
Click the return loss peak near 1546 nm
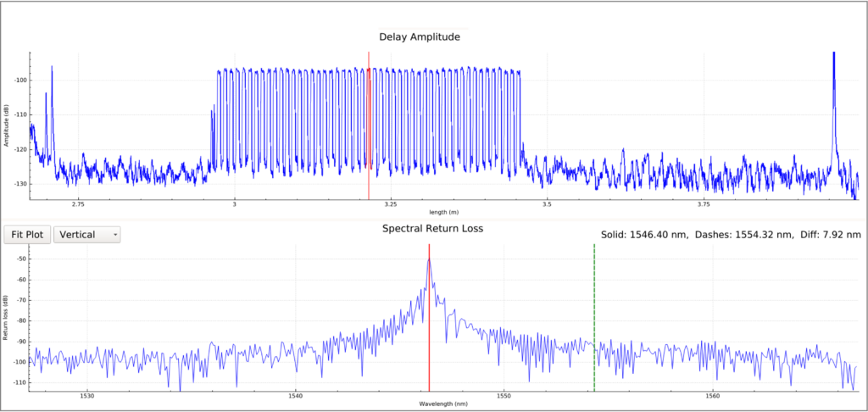coord(429,259)
